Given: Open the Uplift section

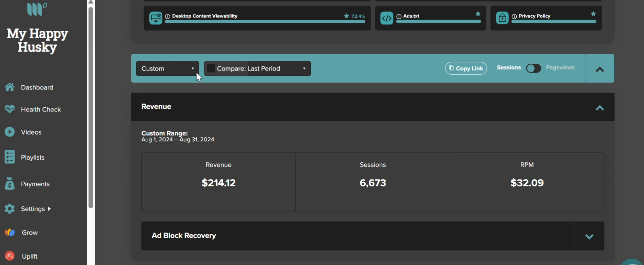Looking at the screenshot, I should coord(30,256).
